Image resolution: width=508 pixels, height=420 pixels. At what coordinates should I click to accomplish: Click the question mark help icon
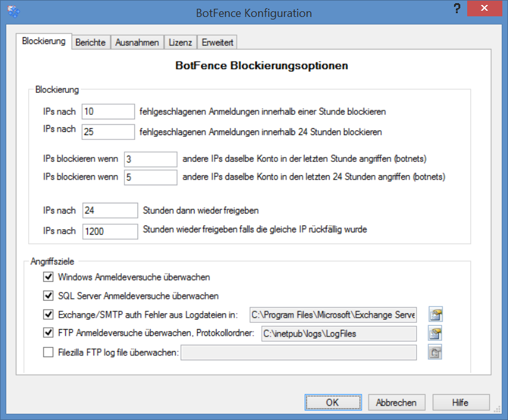[x=457, y=8]
